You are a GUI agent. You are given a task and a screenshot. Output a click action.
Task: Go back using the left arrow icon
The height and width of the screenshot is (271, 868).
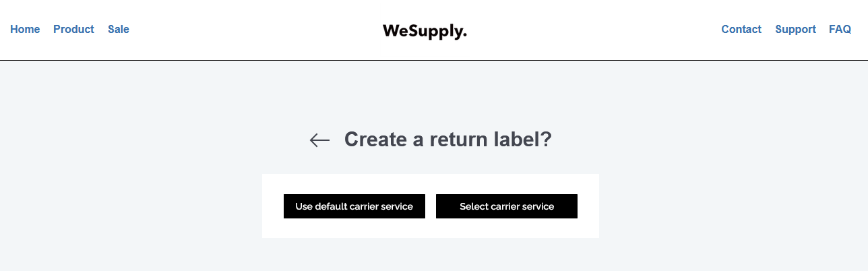(x=319, y=140)
